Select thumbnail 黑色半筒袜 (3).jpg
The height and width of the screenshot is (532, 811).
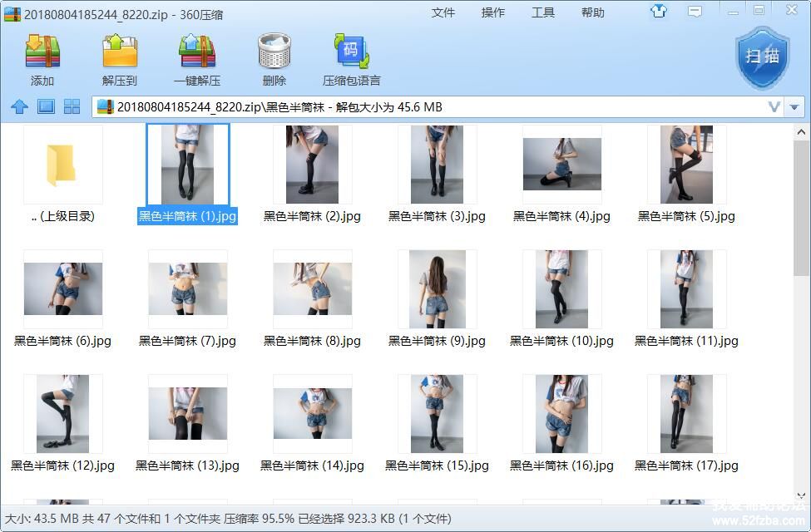437,165
